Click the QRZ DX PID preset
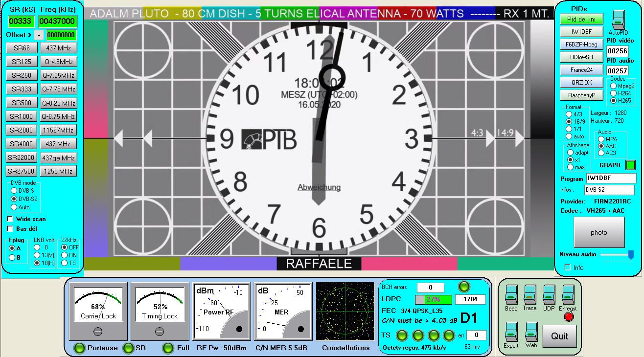644x357 pixels. (x=581, y=83)
